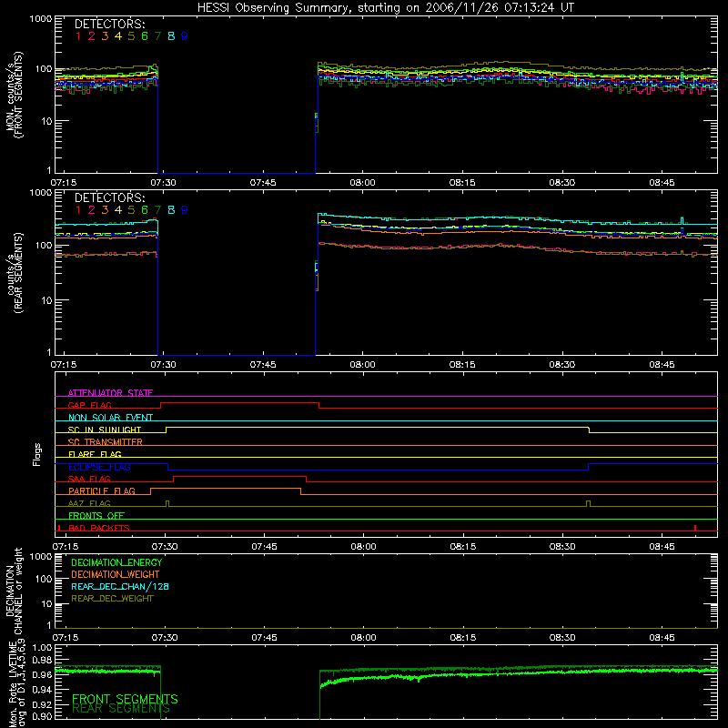Pick magenta detector 2 in rear segments legend
This screenshot has width=728, height=728.
pos(92,210)
